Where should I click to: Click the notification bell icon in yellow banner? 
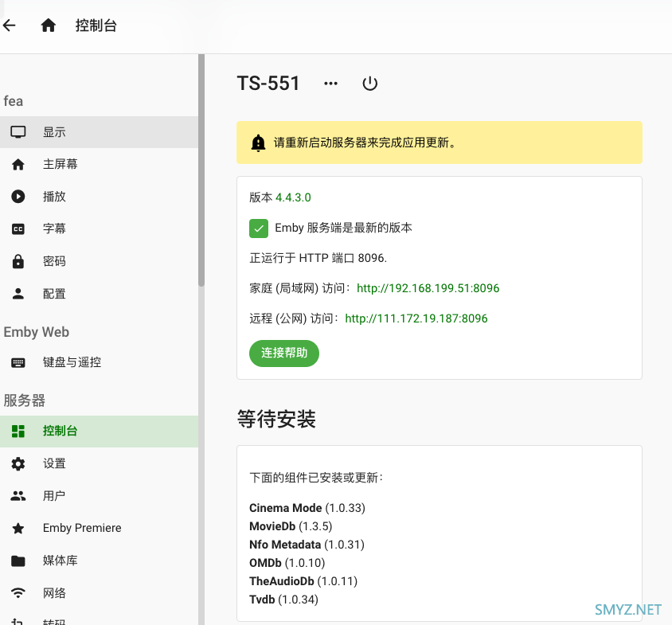coord(258,143)
